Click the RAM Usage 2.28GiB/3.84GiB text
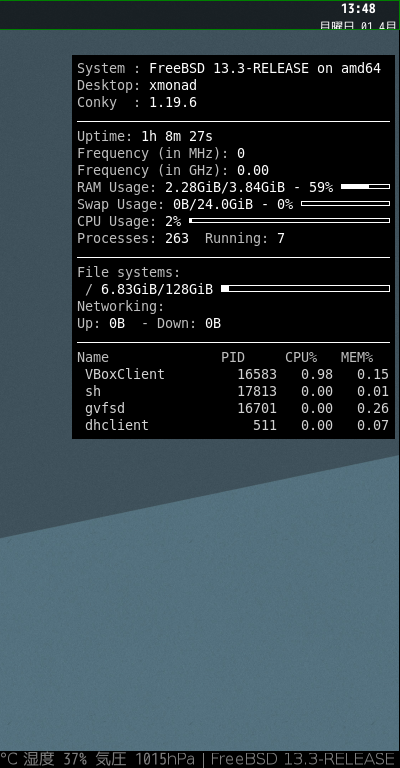This screenshot has width=400, height=768. click(x=205, y=188)
